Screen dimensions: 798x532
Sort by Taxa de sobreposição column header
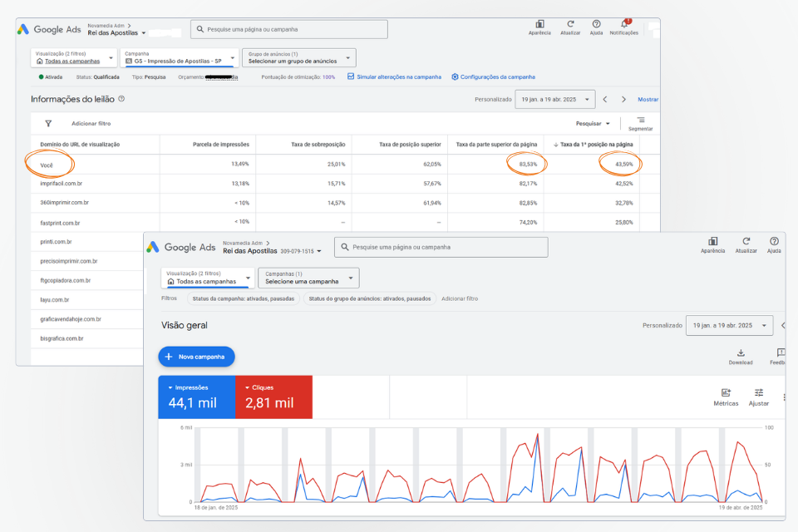318,145
